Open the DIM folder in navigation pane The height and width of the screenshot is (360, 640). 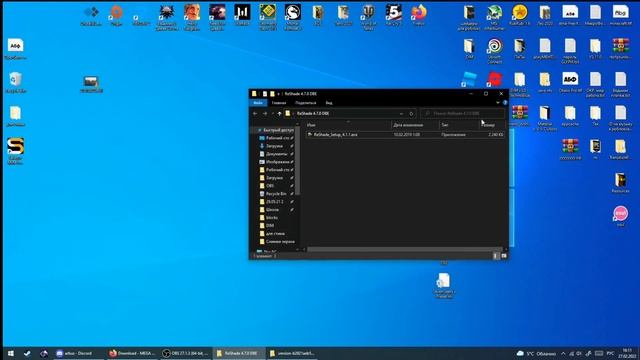pos(270,226)
